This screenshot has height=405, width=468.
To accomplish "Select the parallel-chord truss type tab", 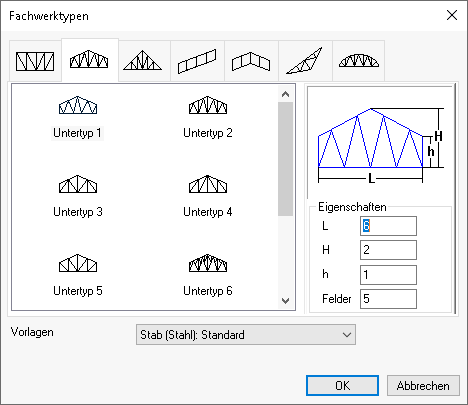I will coord(35,61).
